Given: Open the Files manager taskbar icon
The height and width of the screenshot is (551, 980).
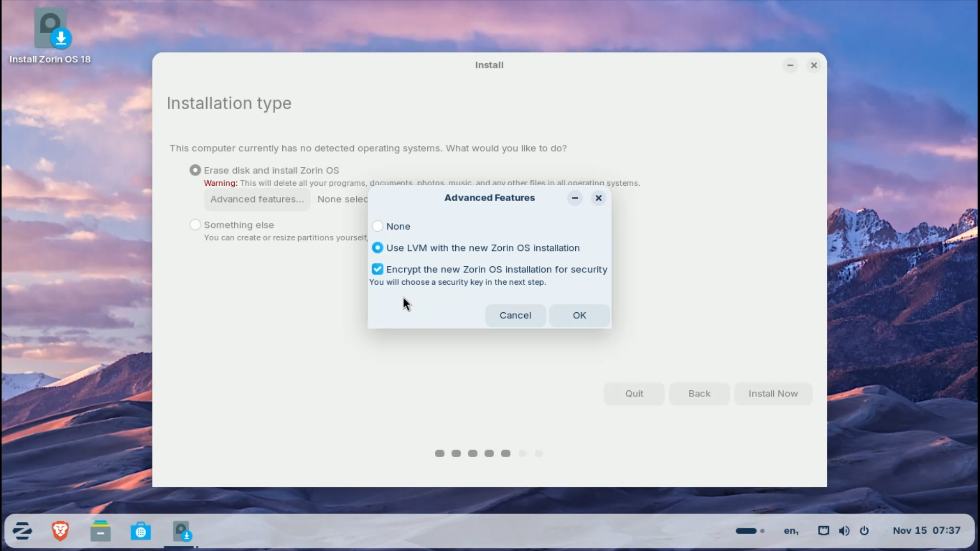Looking at the screenshot, I should point(101,531).
